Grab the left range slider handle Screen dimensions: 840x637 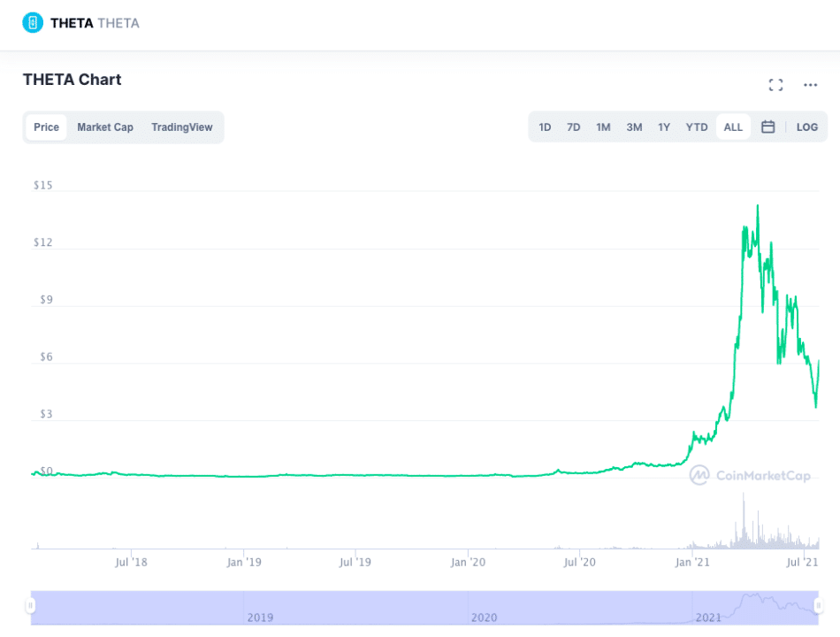31,606
